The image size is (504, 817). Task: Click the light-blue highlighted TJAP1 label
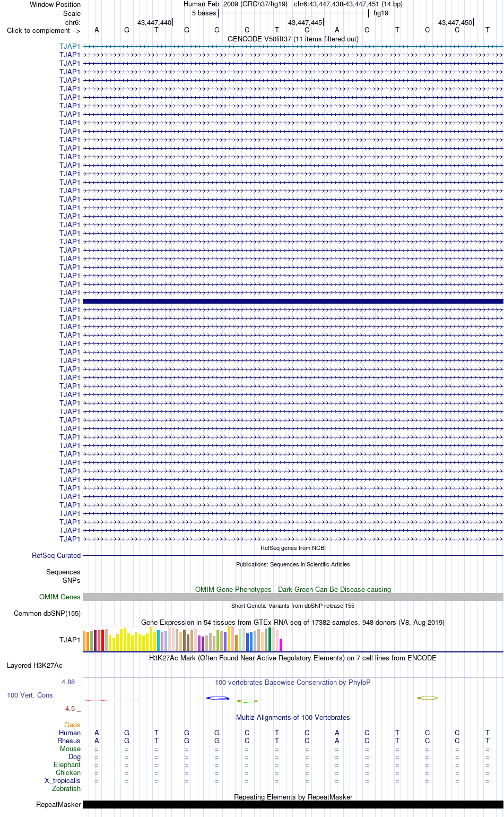click(x=70, y=46)
